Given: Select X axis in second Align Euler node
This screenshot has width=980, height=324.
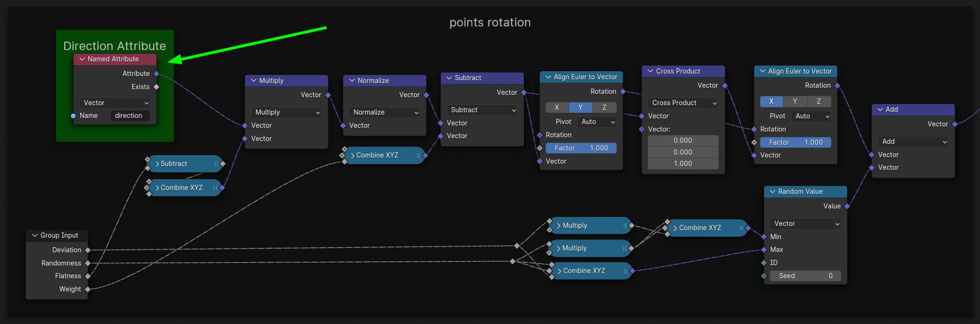Looking at the screenshot, I should pyautogui.click(x=772, y=101).
